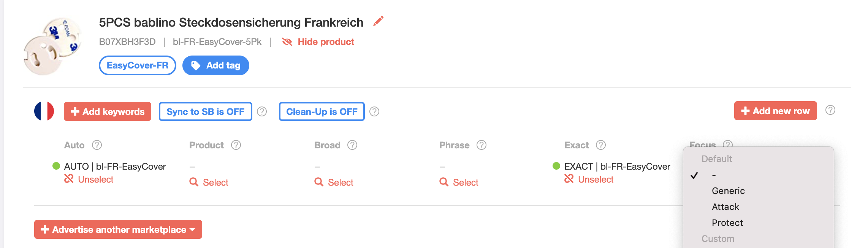Click help icon beside Sync to SB
Viewport: 868px width, 248px height.
click(x=262, y=111)
